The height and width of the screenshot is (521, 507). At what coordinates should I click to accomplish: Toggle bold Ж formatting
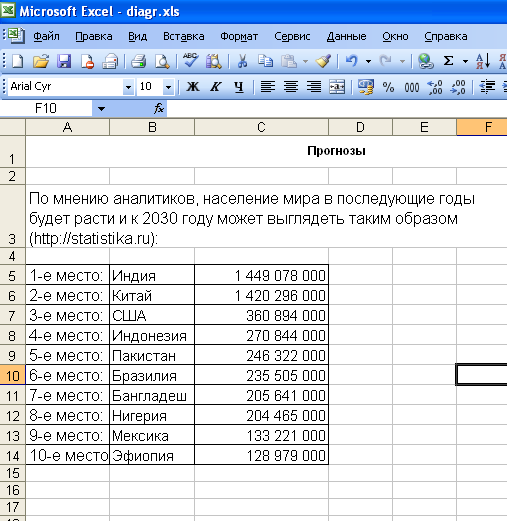click(x=193, y=87)
